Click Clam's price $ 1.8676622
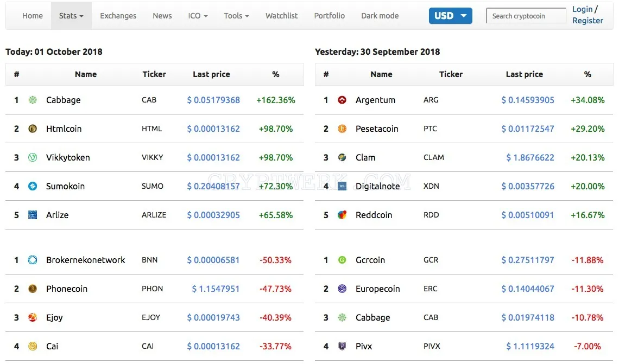 [530, 158]
